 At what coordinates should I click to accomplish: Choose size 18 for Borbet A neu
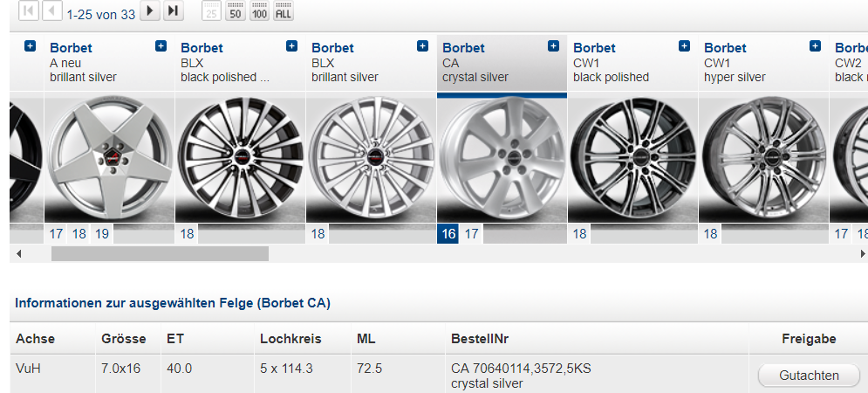click(x=79, y=234)
